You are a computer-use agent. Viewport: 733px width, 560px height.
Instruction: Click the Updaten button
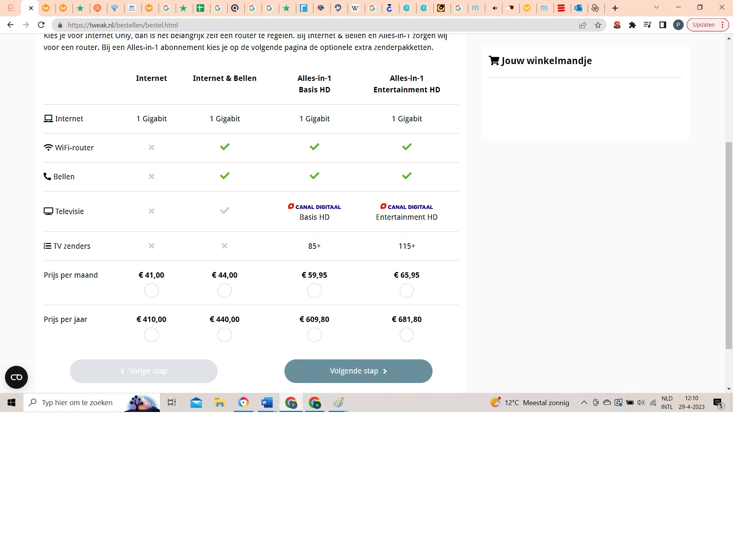point(704,25)
